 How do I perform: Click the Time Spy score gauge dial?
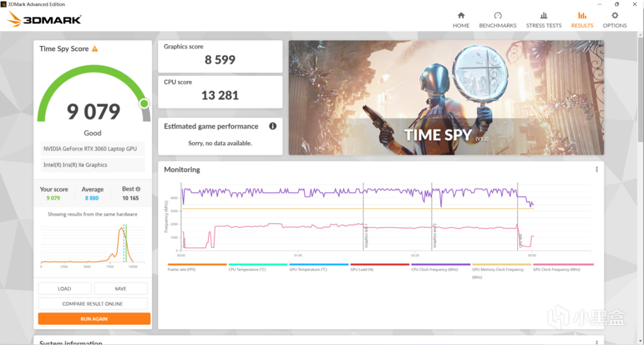(x=94, y=94)
